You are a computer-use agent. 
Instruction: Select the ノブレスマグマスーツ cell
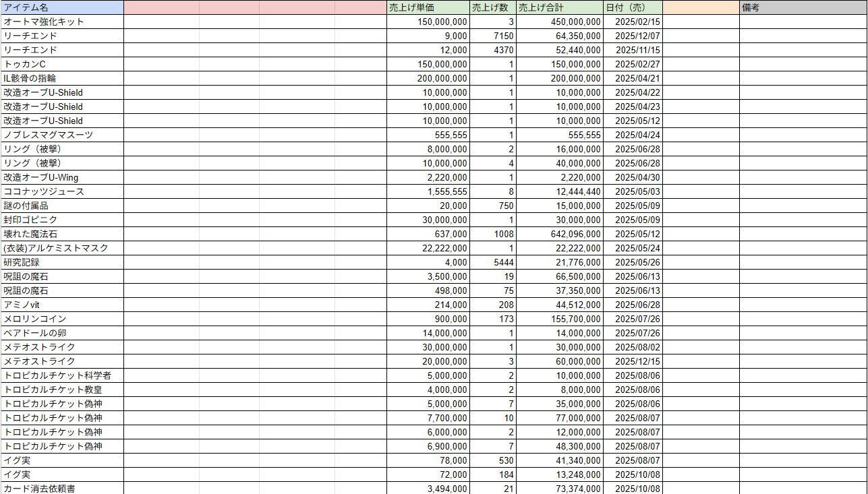pyautogui.click(x=61, y=135)
